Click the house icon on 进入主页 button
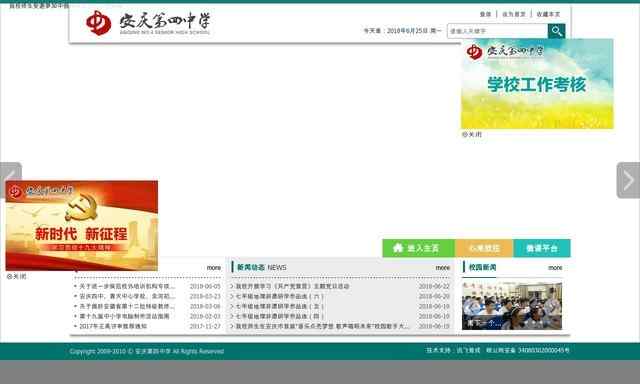640x384 pixels. click(x=398, y=248)
